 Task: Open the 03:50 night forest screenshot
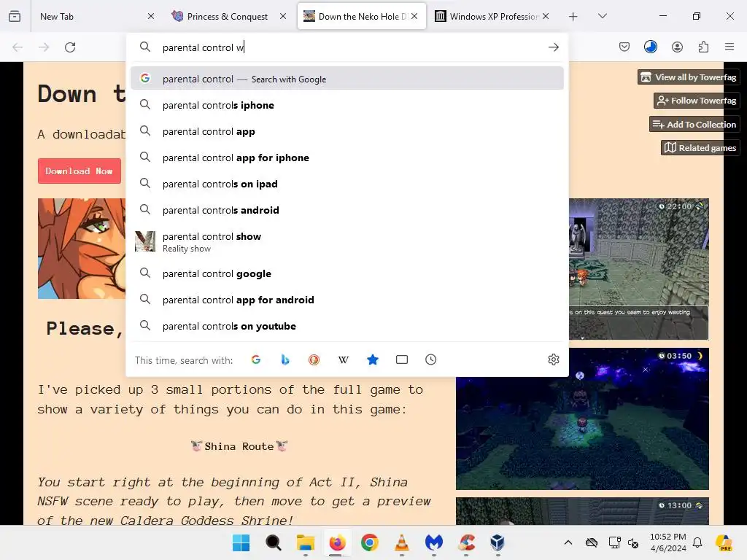582,419
